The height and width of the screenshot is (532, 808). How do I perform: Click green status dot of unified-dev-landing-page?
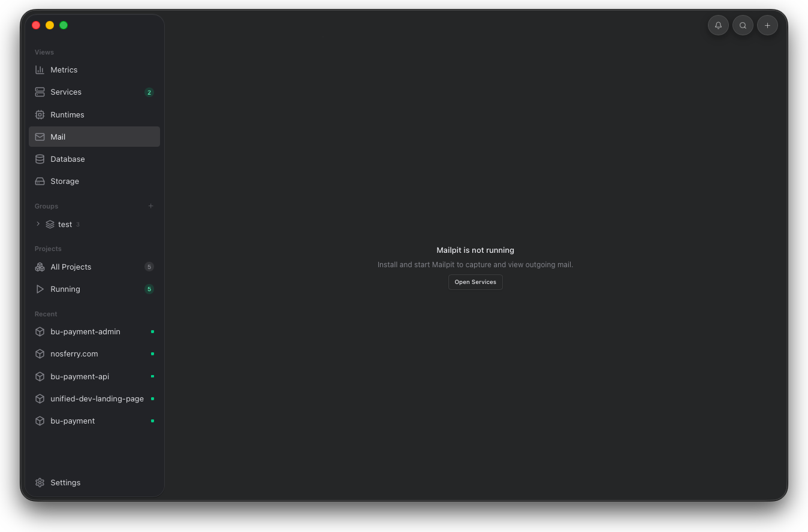152,398
